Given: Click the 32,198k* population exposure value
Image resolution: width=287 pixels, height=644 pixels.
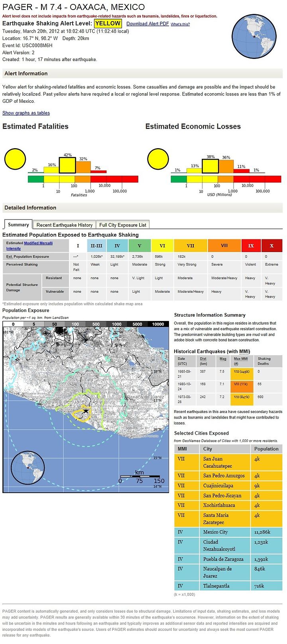Looking at the screenshot, I should coord(118,256).
